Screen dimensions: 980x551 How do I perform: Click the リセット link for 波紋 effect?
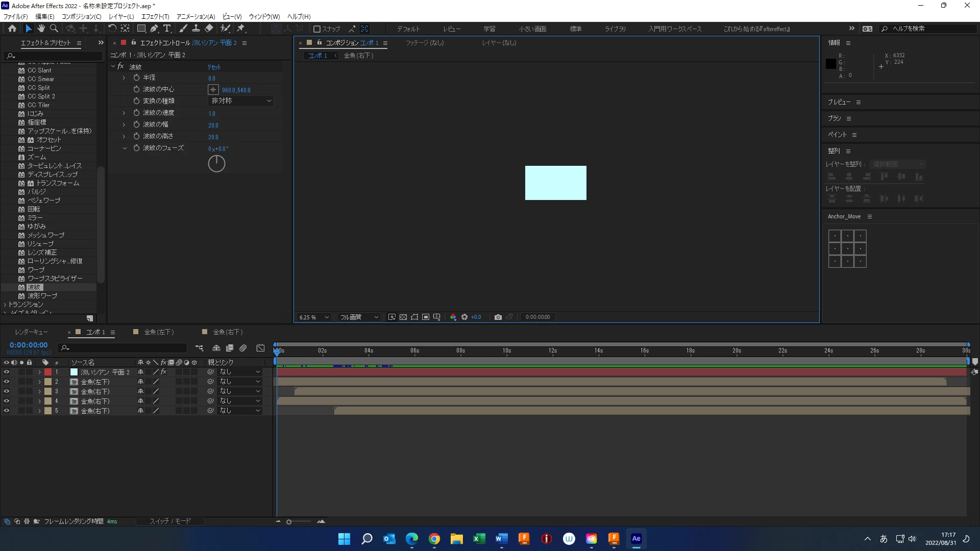point(214,67)
